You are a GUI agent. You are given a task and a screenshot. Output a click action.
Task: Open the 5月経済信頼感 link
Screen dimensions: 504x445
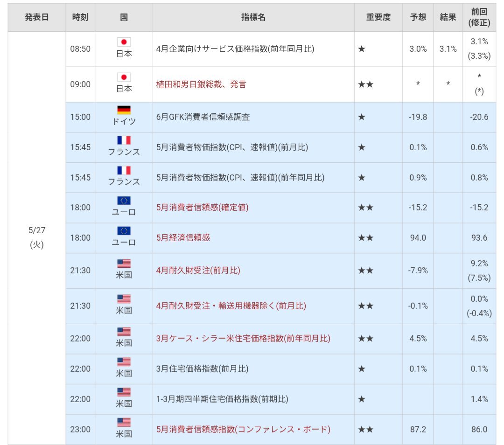pos(183,237)
